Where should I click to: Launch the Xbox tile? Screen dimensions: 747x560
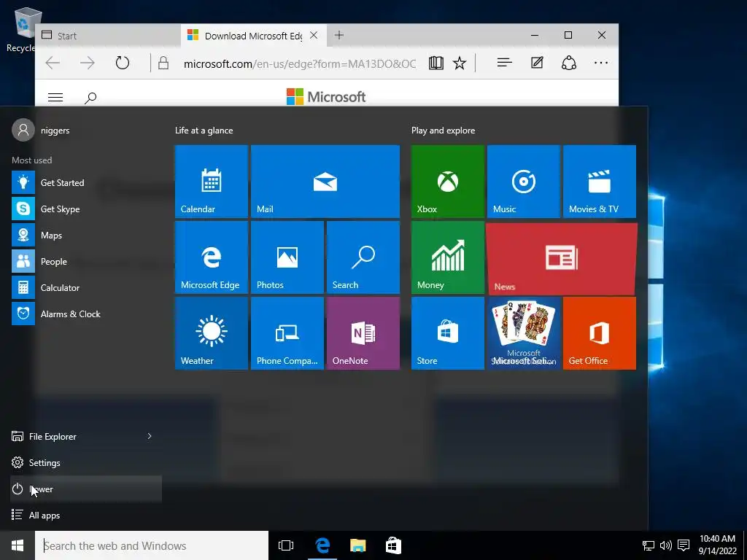448,182
